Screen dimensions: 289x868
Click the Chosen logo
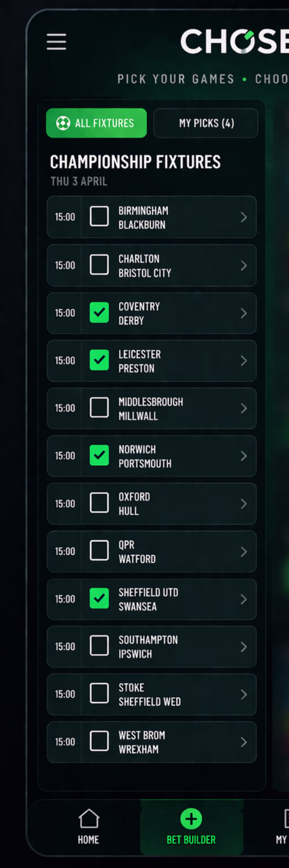pos(234,42)
